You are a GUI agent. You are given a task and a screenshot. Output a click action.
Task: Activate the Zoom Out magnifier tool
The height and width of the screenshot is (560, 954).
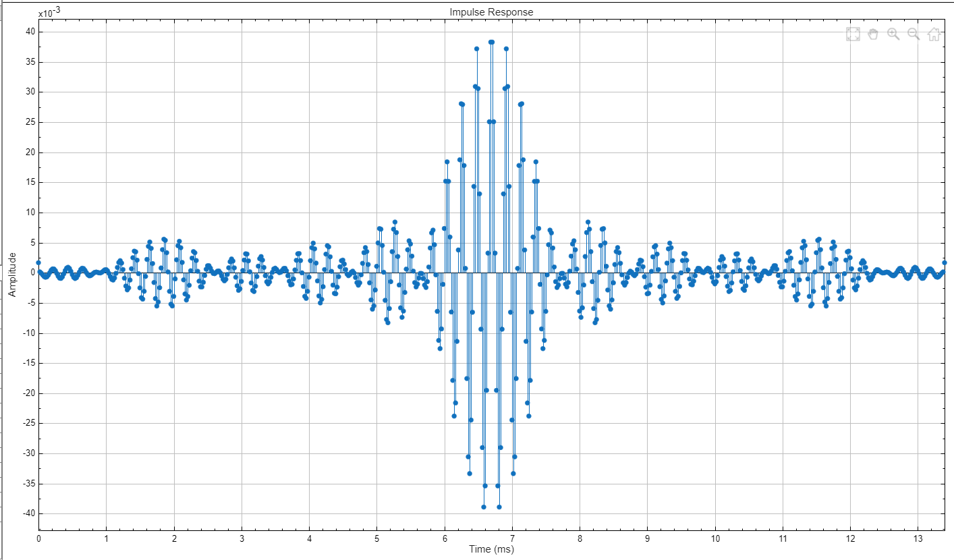click(x=914, y=34)
